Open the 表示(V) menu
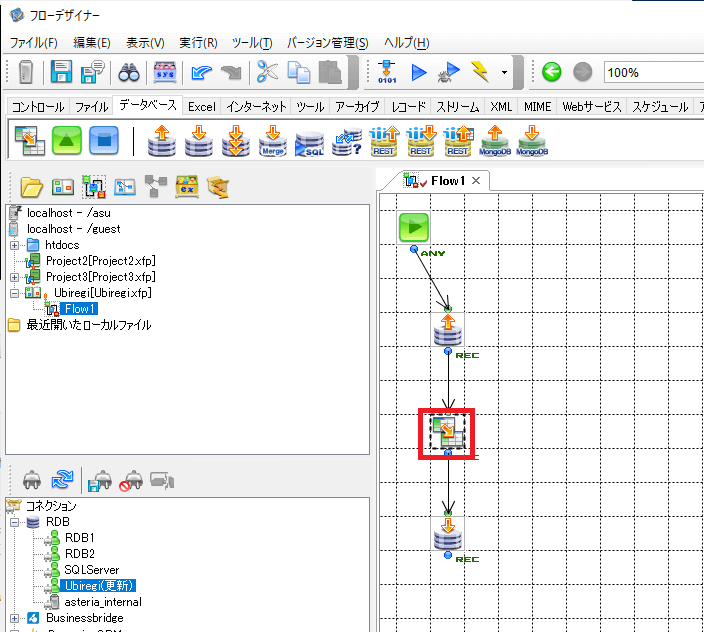This screenshot has height=632, width=704. 145,43
